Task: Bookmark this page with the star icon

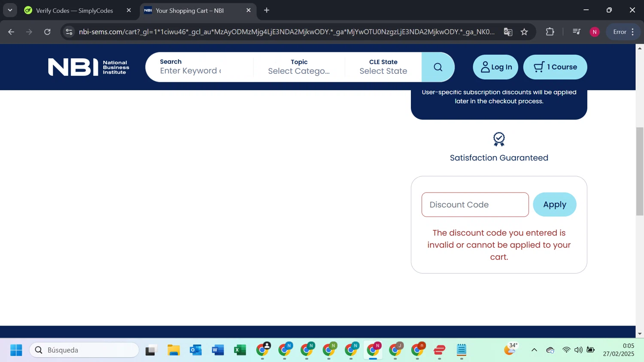Action: (524, 32)
